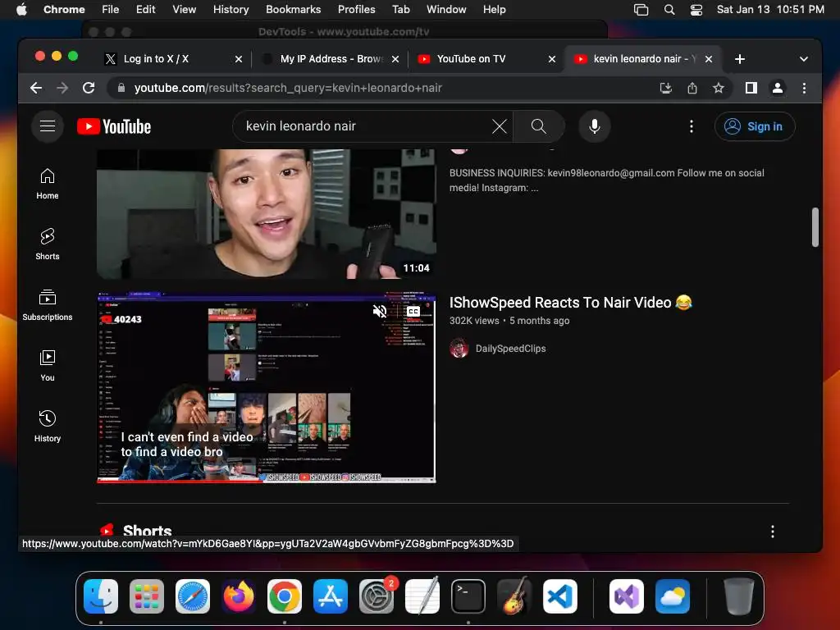Open Spotlight search in menu bar
This screenshot has width=840, height=630.
click(x=669, y=10)
